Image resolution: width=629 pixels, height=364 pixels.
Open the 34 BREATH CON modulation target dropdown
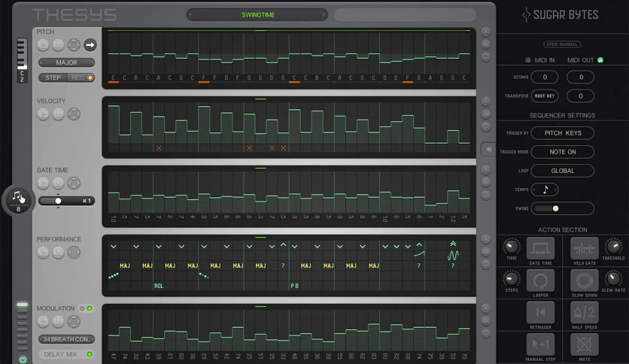67,339
